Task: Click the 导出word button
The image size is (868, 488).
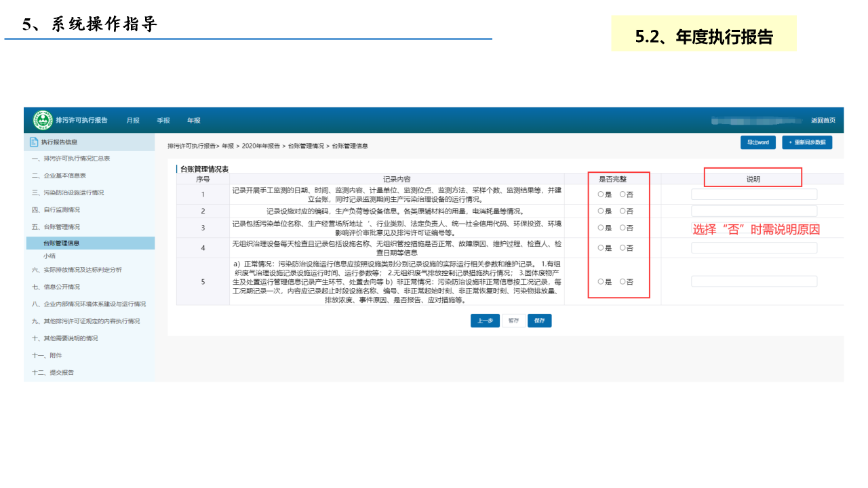Action: pyautogui.click(x=757, y=143)
